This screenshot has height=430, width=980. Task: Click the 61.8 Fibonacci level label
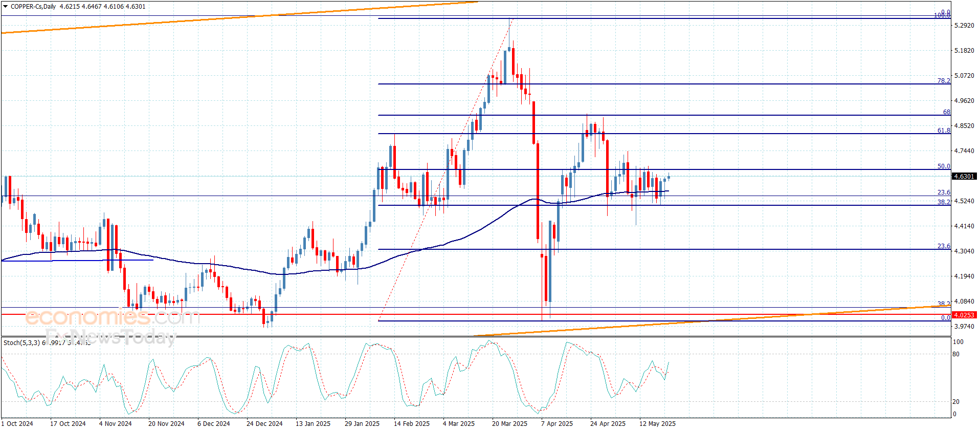pyautogui.click(x=943, y=131)
